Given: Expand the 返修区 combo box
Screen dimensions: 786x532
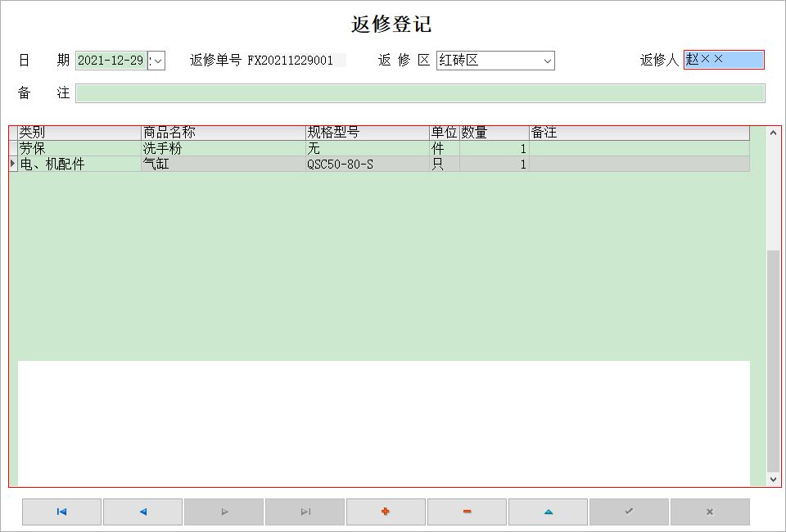Looking at the screenshot, I should [548, 61].
